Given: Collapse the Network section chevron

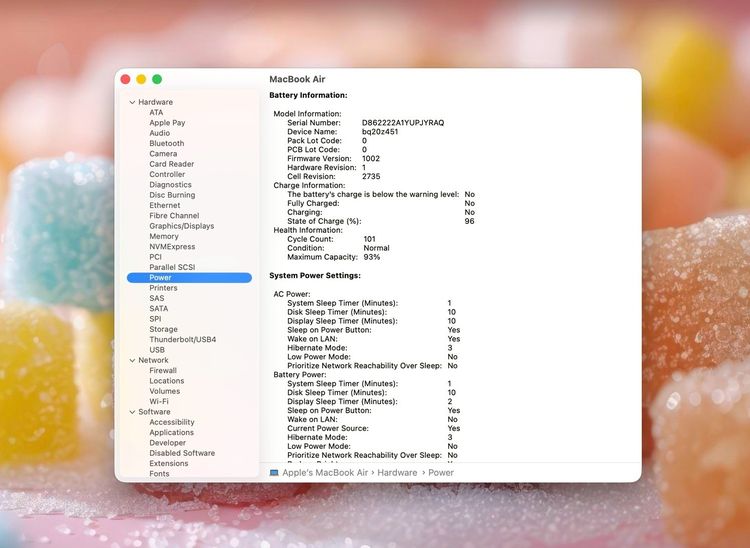Looking at the screenshot, I should pos(132,360).
